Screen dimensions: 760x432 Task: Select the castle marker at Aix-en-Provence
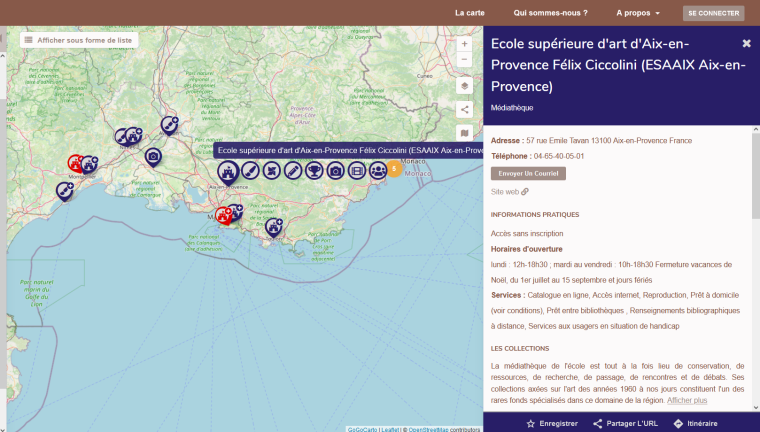[228, 173]
